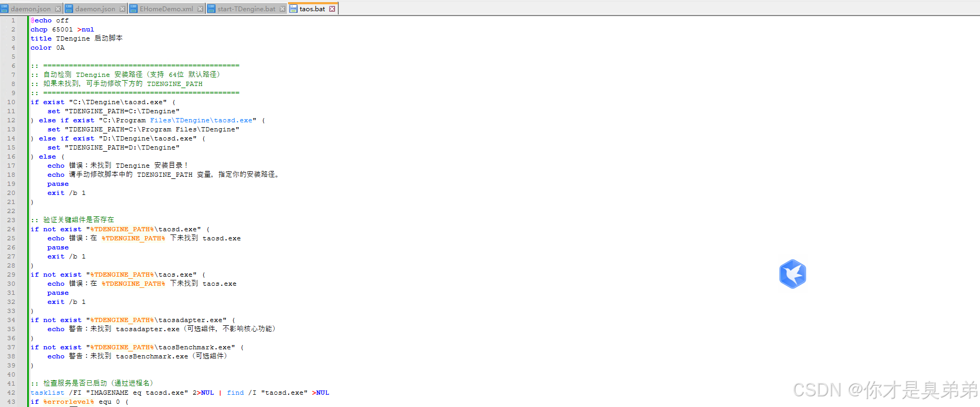Select the taos.bat tab
Viewport: 980px width, 407px height.
click(x=312, y=9)
